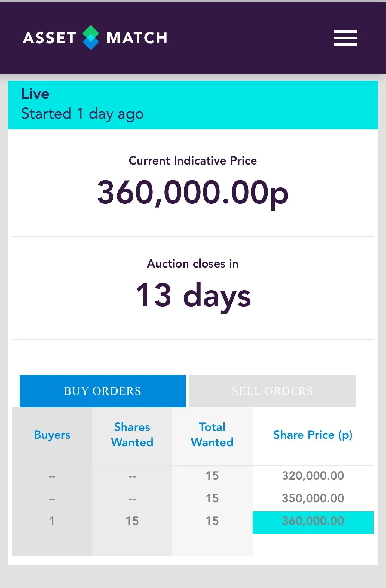
Task: Click the 360,000.00p indicative price
Action: click(x=193, y=193)
